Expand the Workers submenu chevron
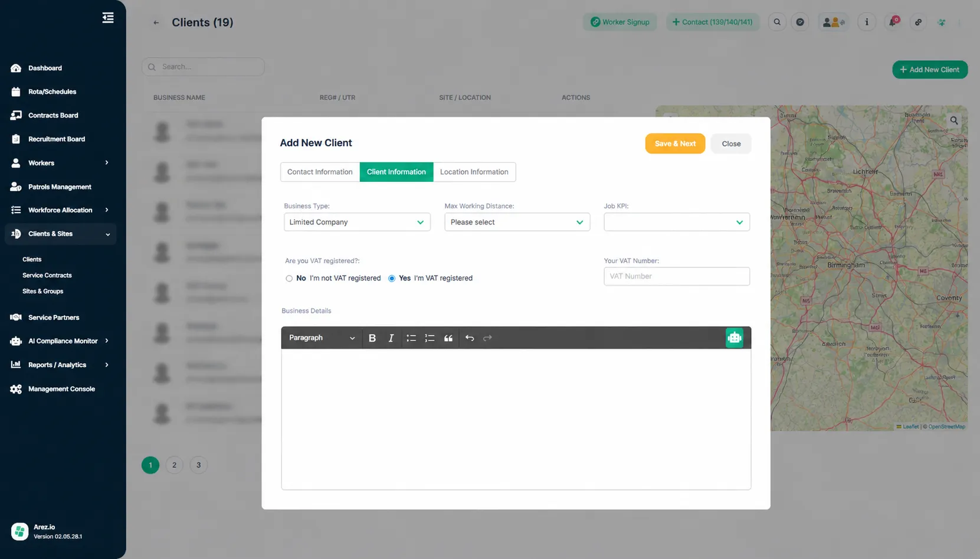980x559 pixels. coord(107,162)
